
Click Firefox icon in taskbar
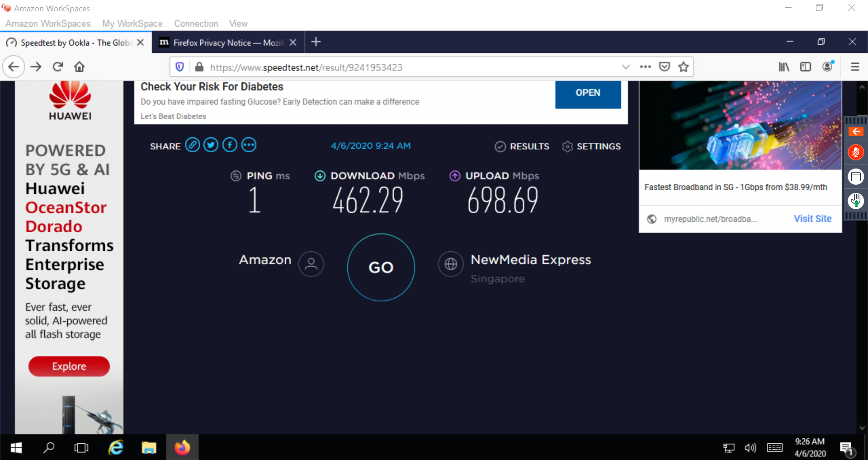point(182,447)
